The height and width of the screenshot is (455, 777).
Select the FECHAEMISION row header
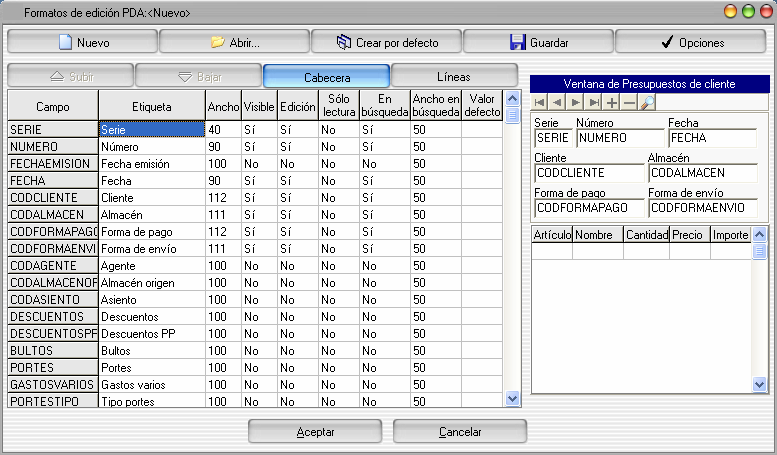coord(52,163)
